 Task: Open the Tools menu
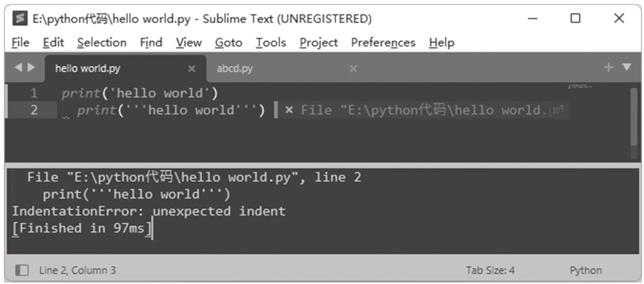(x=270, y=43)
